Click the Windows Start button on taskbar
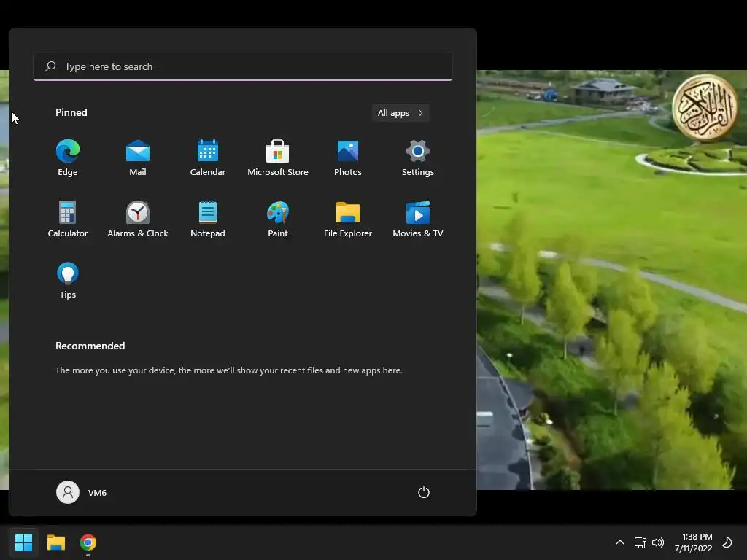 [x=23, y=542]
